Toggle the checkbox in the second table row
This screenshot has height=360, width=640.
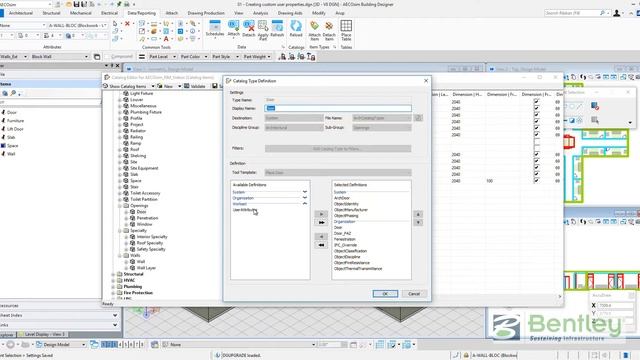536,108
